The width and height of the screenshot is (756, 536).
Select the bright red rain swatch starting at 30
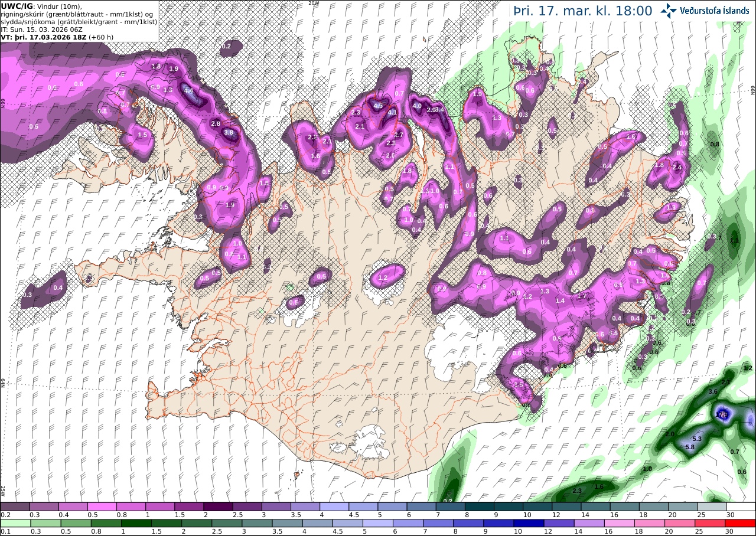[741, 523]
